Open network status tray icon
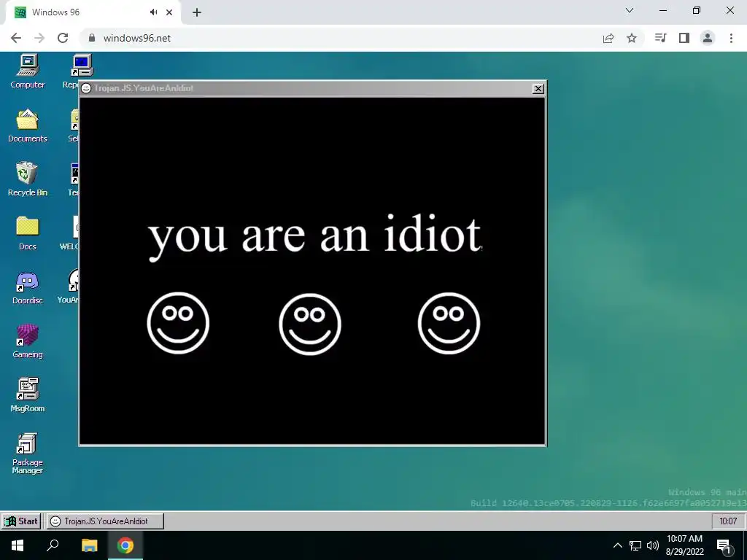The height and width of the screenshot is (560, 747). (635, 545)
